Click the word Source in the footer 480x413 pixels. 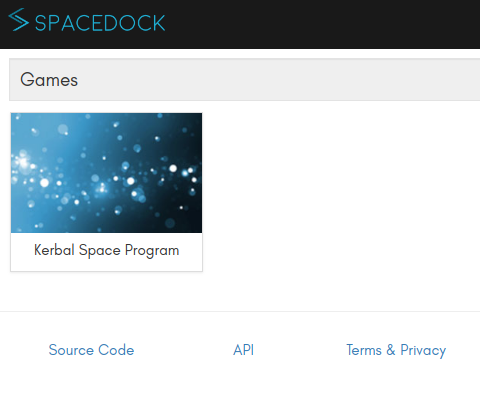tap(71, 350)
